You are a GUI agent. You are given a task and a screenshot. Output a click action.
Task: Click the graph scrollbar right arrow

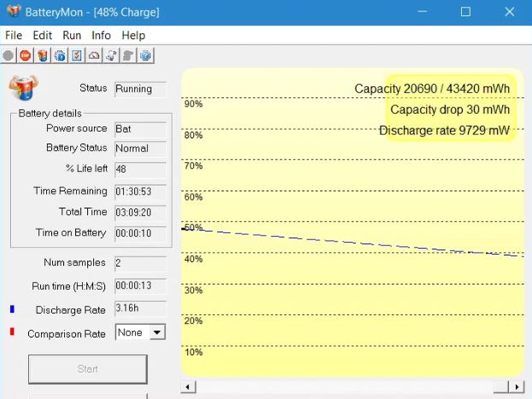(x=517, y=386)
